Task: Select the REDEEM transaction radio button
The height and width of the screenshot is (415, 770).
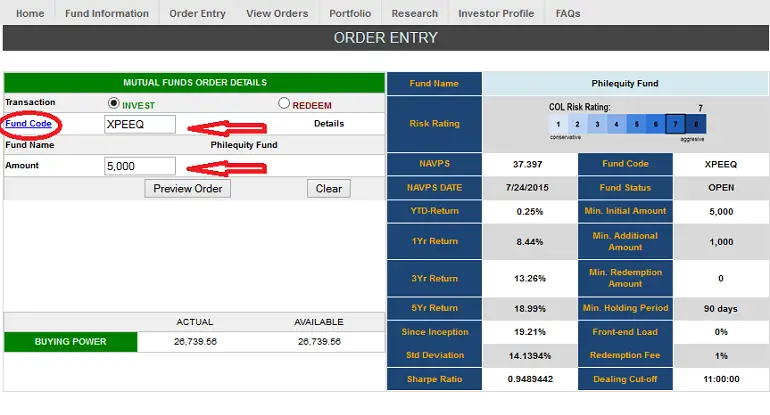Action: [x=284, y=103]
